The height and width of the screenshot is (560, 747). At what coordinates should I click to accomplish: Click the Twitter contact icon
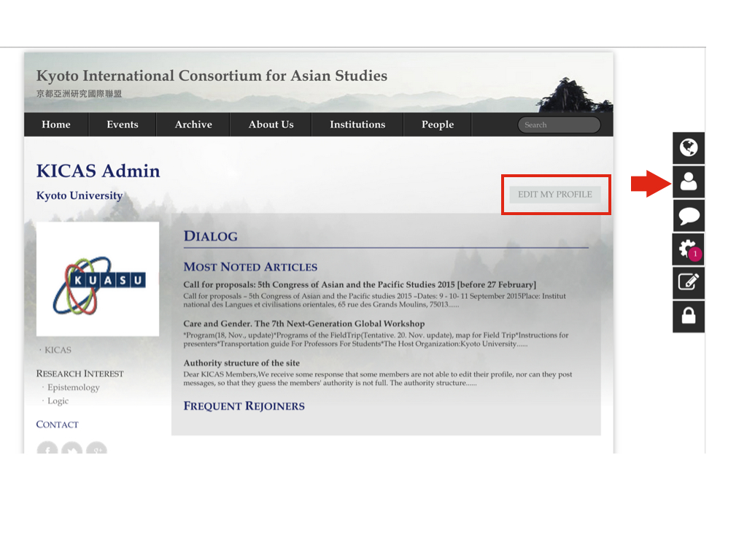[x=72, y=448]
